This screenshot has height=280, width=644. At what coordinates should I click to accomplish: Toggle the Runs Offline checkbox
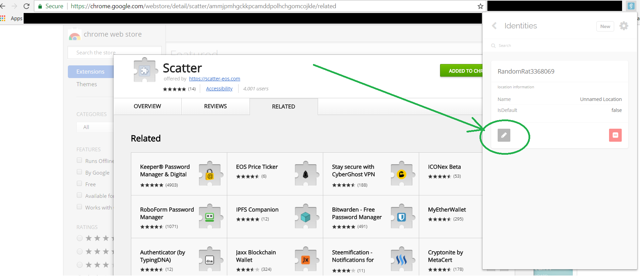80,160
